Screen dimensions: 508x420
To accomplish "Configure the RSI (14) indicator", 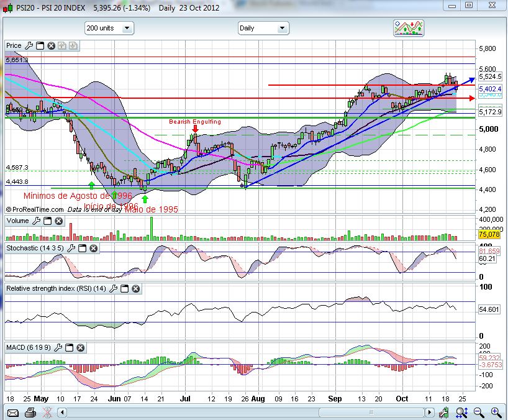I will [114, 288].
